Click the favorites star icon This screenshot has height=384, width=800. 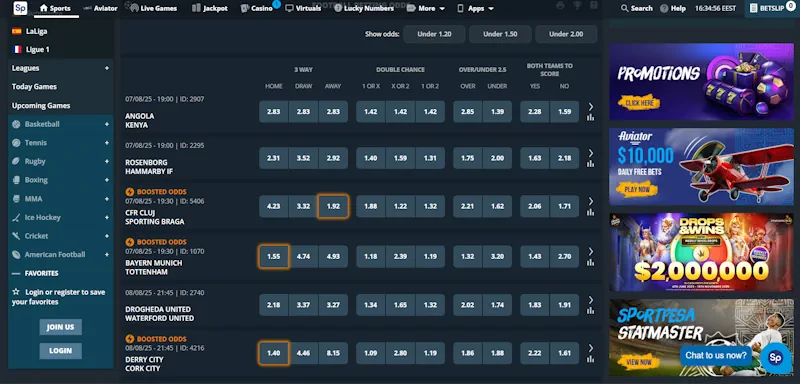pyautogui.click(x=16, y=292)
